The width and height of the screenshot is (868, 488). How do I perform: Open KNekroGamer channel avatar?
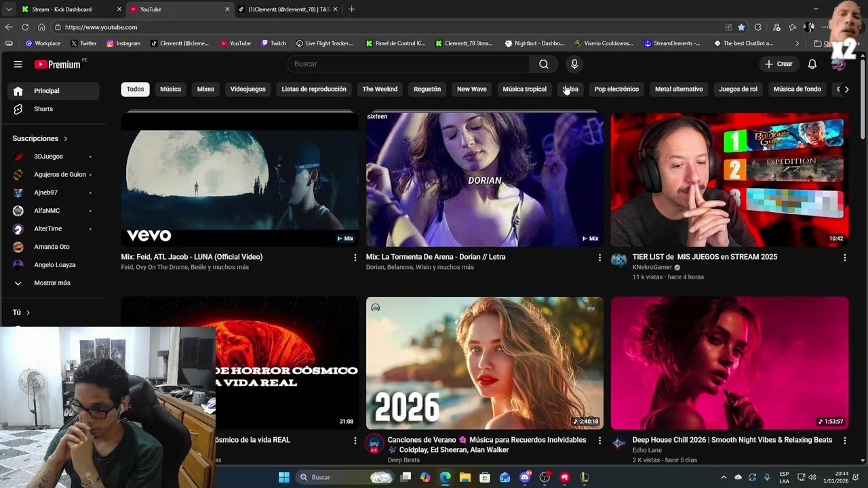pos(619,260)
